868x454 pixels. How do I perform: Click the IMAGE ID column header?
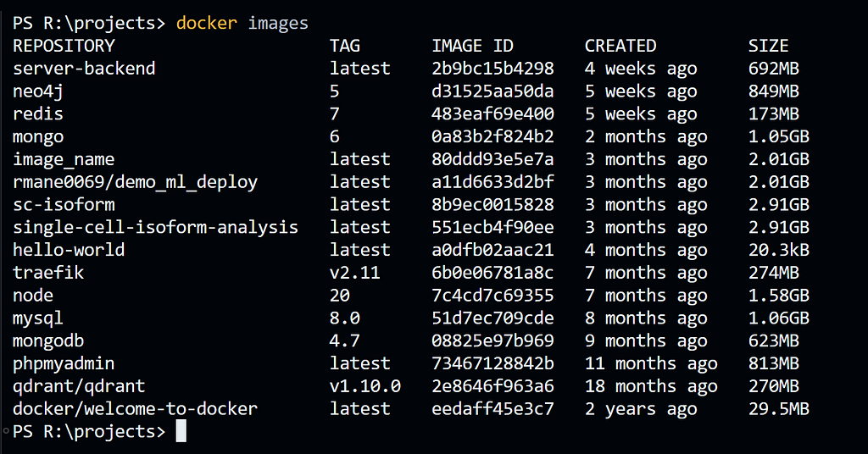[x=472, y=46]
